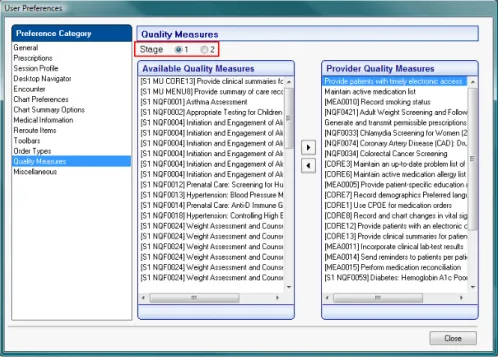Select '[S1 NQF0002] Appropriate Testing for Children' item
501x361 pixels.
pos(211,112)
